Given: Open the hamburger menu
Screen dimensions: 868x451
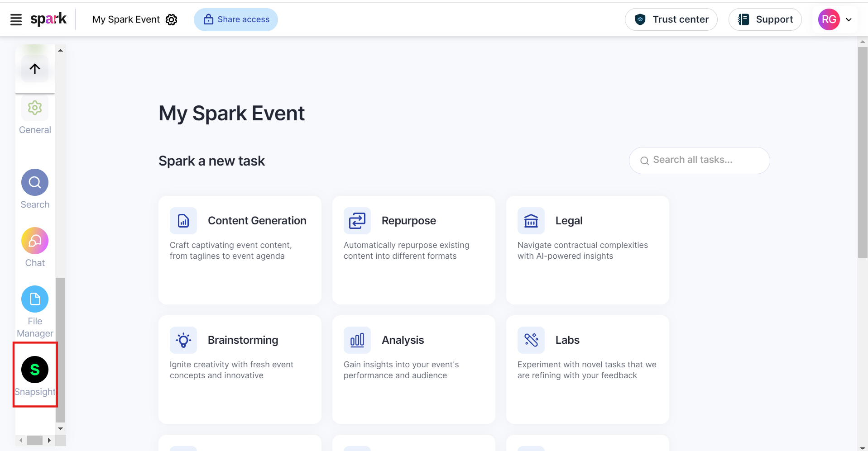Looking at the screenshot, I should click(x=16, y=19).
